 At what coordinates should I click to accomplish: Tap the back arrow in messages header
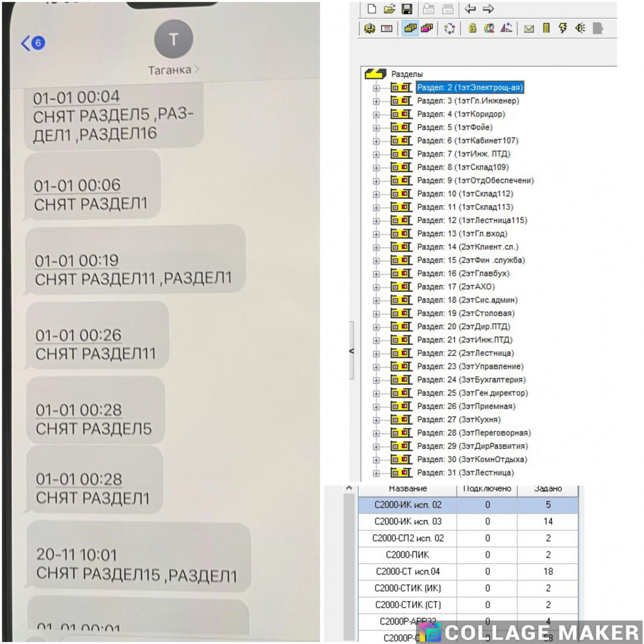(32, 43)
